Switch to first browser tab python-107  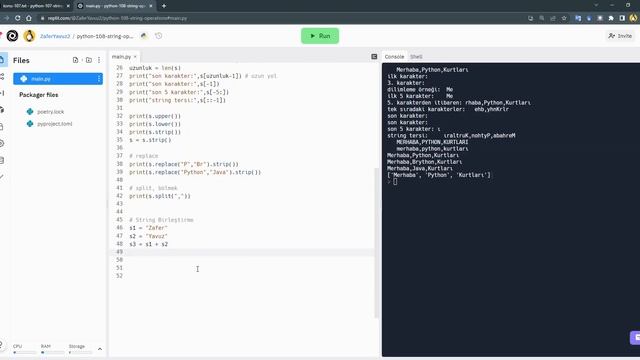[x=35, y=6]
